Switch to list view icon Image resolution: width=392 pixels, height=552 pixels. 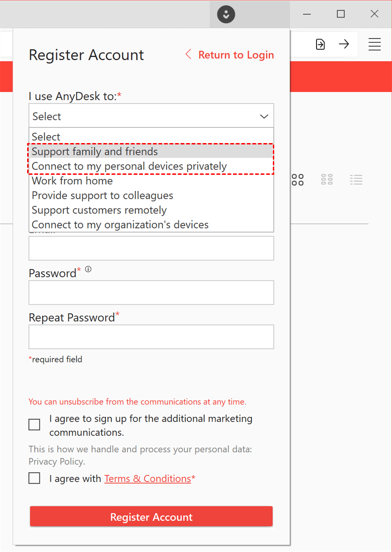click(356, 180)
